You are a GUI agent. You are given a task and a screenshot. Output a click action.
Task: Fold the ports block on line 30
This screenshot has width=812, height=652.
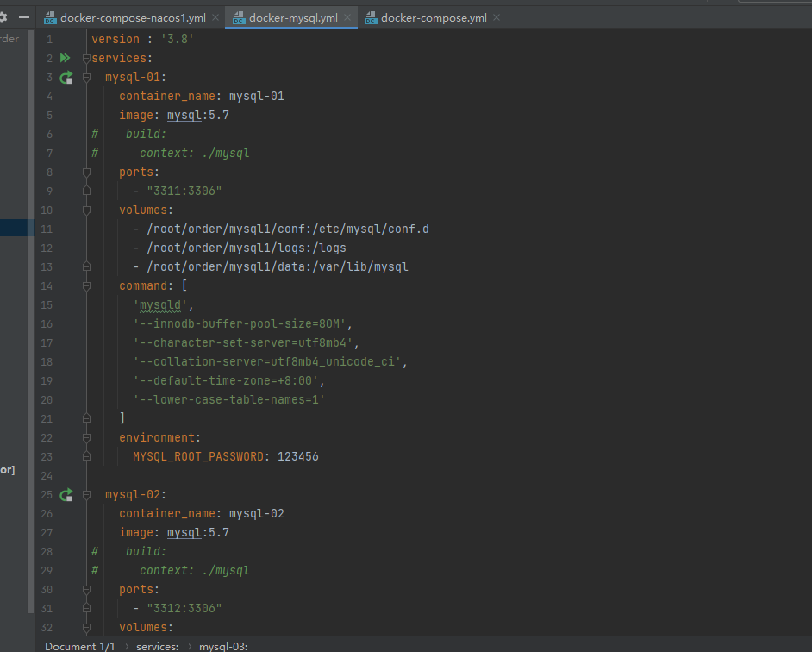pyautogui.click(x=86, y=590)
